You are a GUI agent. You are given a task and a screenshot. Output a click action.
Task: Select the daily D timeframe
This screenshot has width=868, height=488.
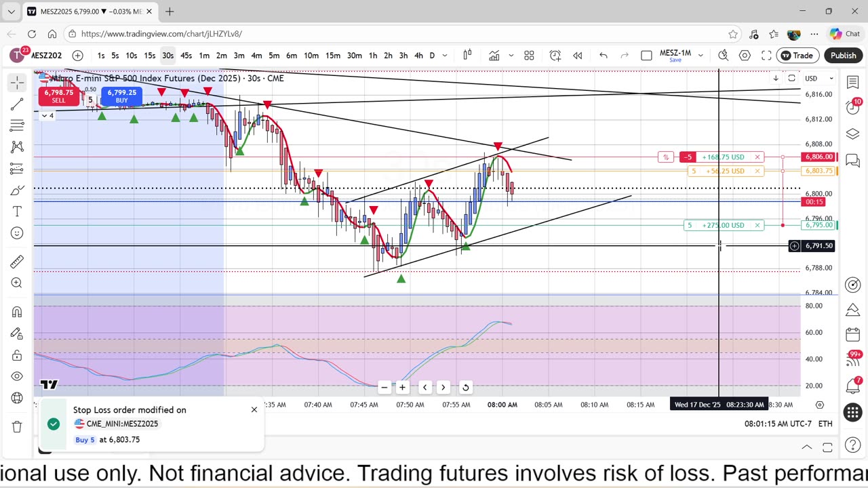(432, 56)
